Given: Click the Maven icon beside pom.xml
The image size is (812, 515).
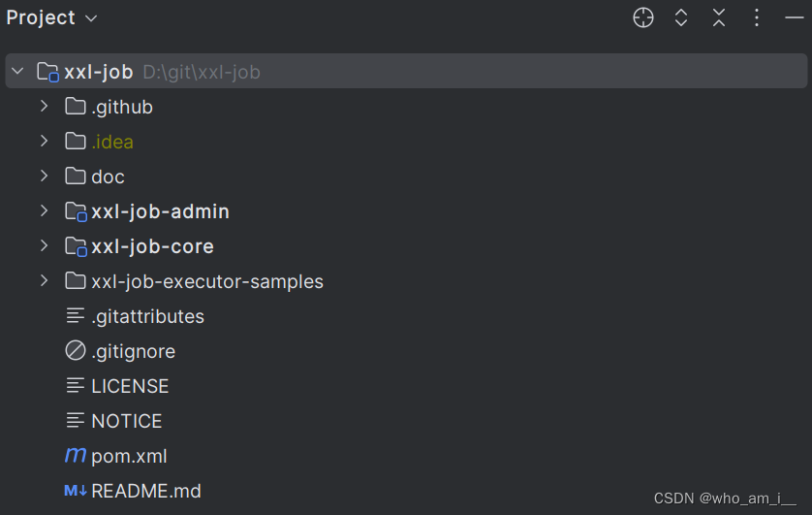Looking at the screenshot, I should coord(75,456).
